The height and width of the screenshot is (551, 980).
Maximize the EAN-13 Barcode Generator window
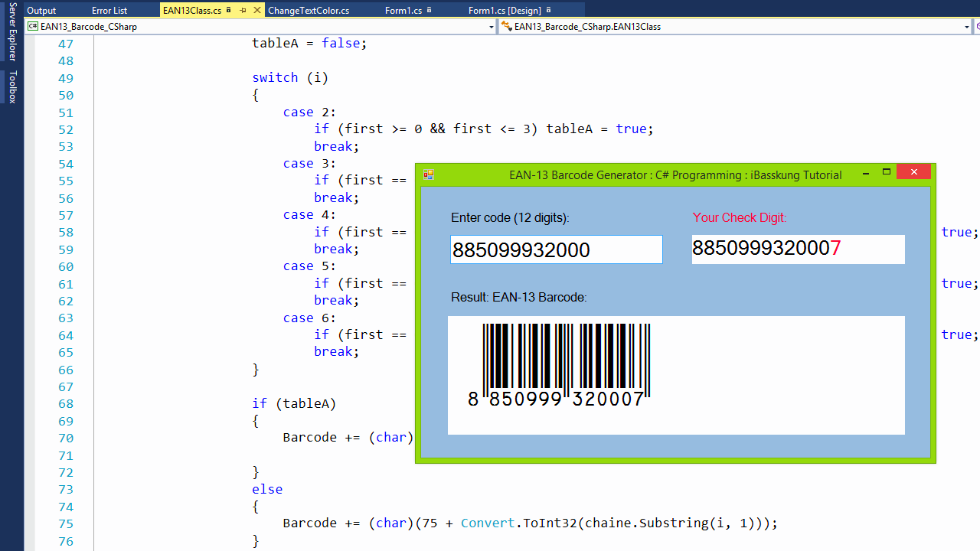pyautogui.click(x=887, y=173)
